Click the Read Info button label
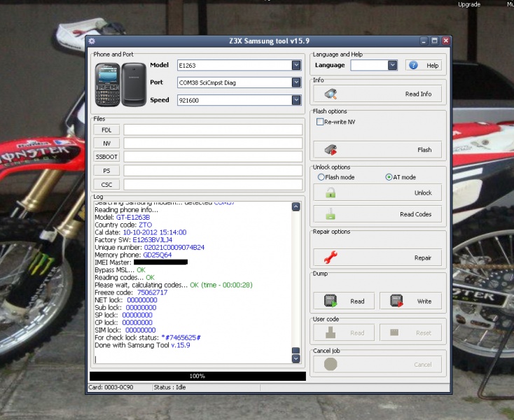 tap(418, 94)
